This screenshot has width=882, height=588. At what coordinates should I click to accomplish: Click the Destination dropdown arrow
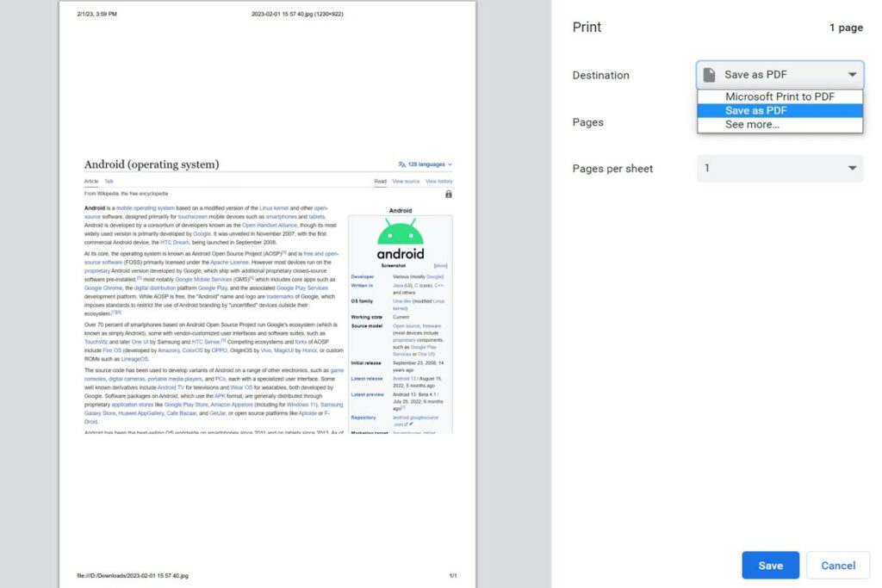pos(852,75)
